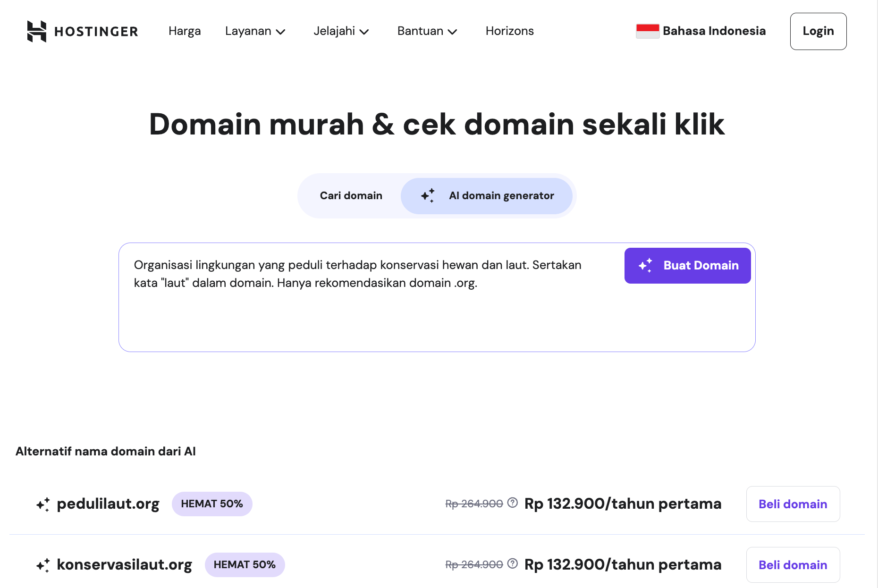878x588 pixels.
Task: Click the question mark icon next to pedulilaut.org price
Action: (512, 503)
